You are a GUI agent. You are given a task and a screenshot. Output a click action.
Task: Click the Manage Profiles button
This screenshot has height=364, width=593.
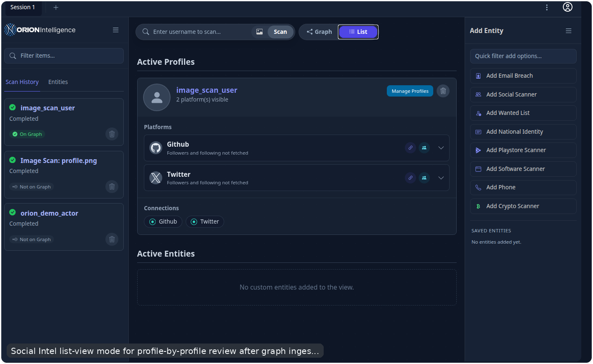[410, 91]
